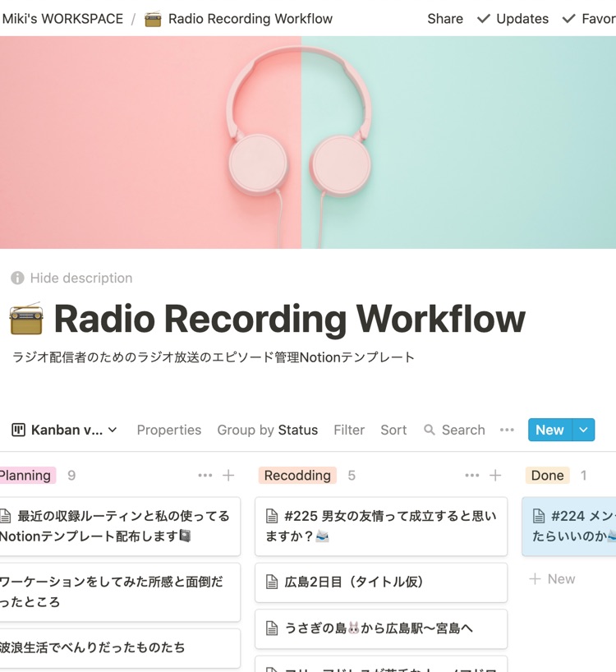Viewport: 616px width, 672px height.
Task: Open the Filter menu
Action: 349,430
